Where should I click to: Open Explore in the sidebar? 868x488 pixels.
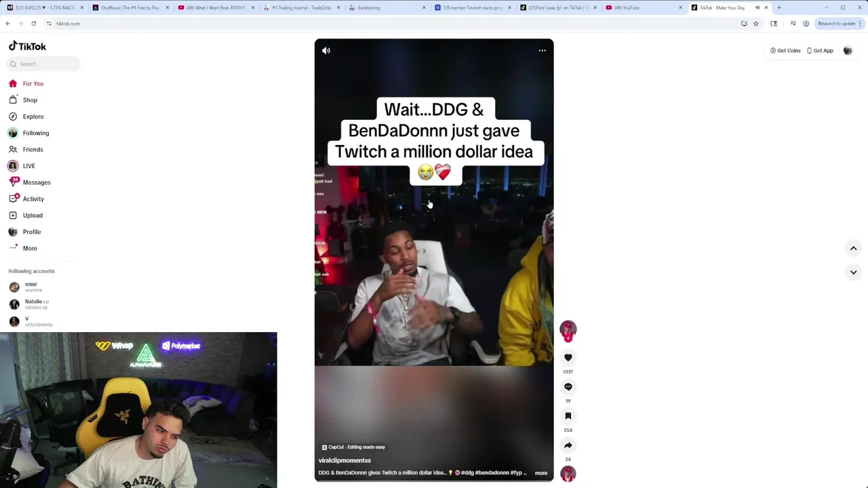[x=26, y=117]
